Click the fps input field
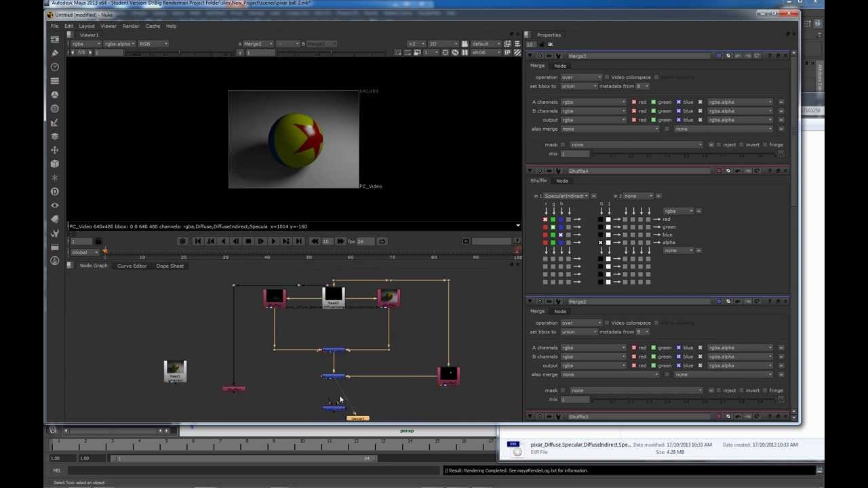868x488 pixels. (x=364, y=241)
